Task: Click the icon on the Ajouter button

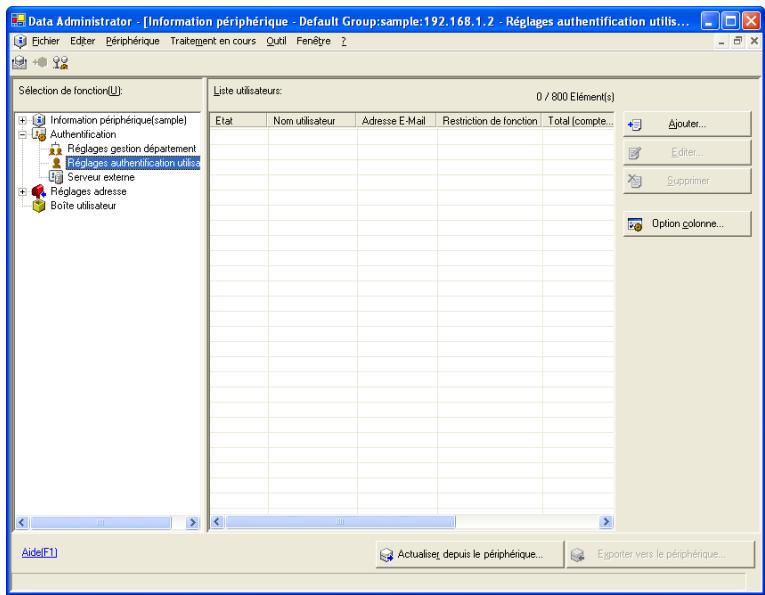Action: [635, 125]
